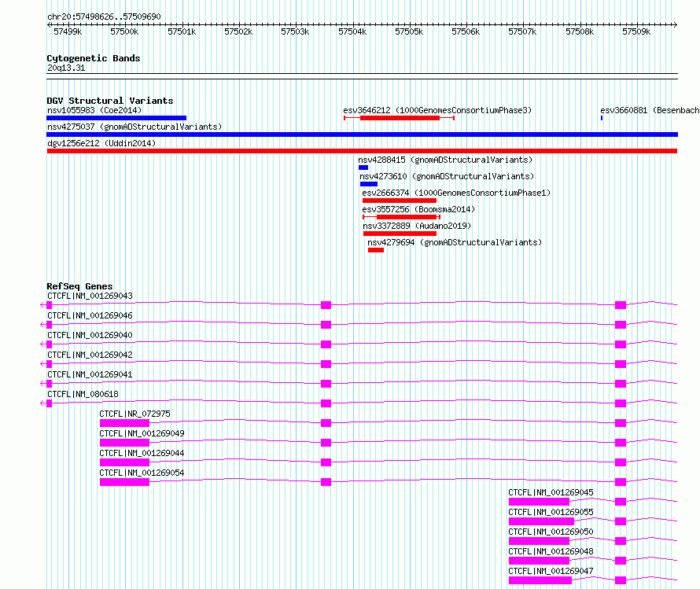This screenshot has height=589, width=700.
Task: Click the 57507k ruler label
Action: (522, 31)
